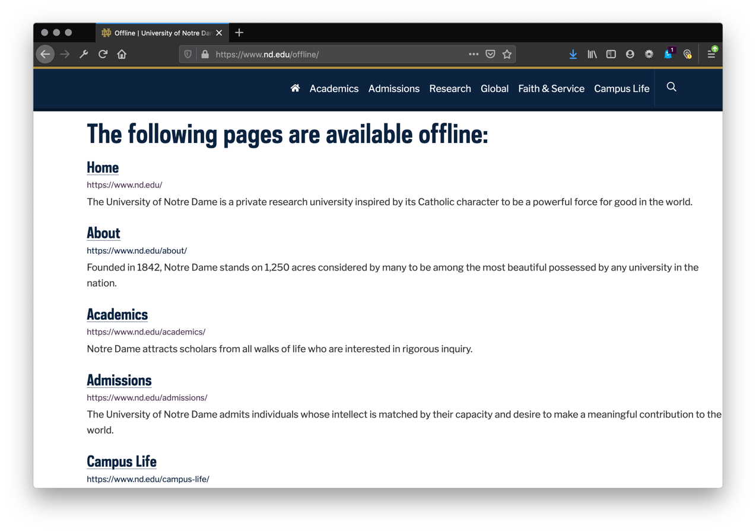The image size is (756, 532).
Task: Open the downloads arrow icon
Action: [x=573, y=54]
